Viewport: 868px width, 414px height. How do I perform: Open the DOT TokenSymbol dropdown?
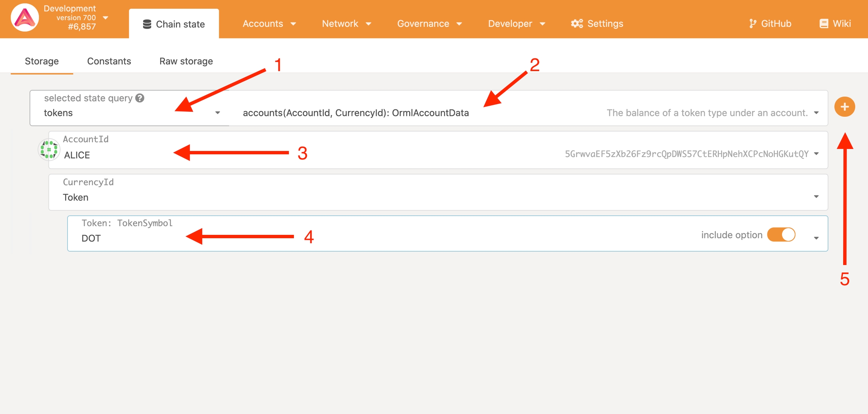pyautogui.click(x=816, y=238)
